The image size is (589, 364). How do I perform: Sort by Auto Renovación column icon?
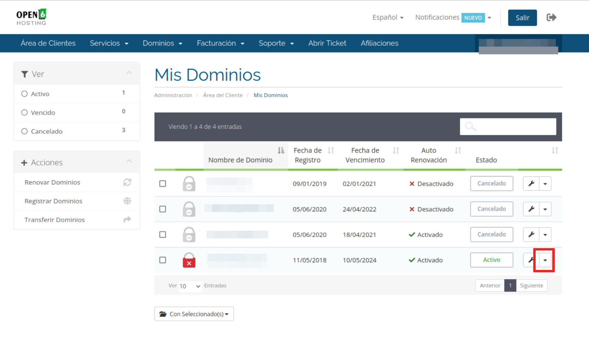click(458, 151)
